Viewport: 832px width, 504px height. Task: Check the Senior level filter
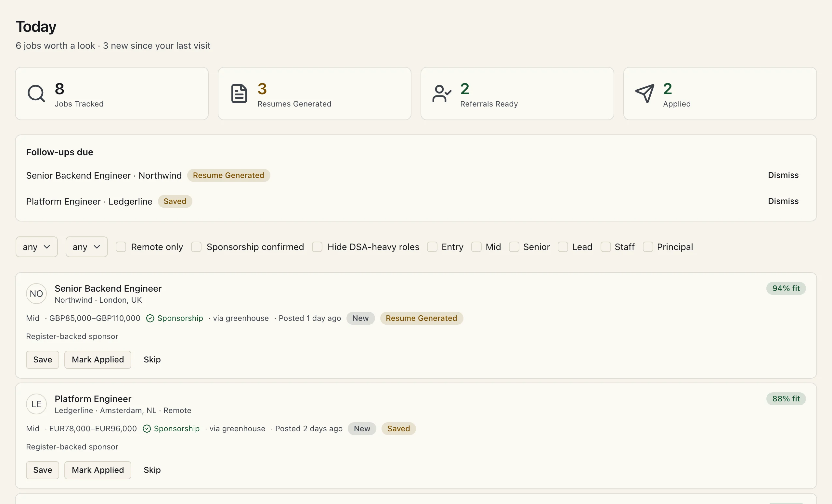tap(514, 247)
